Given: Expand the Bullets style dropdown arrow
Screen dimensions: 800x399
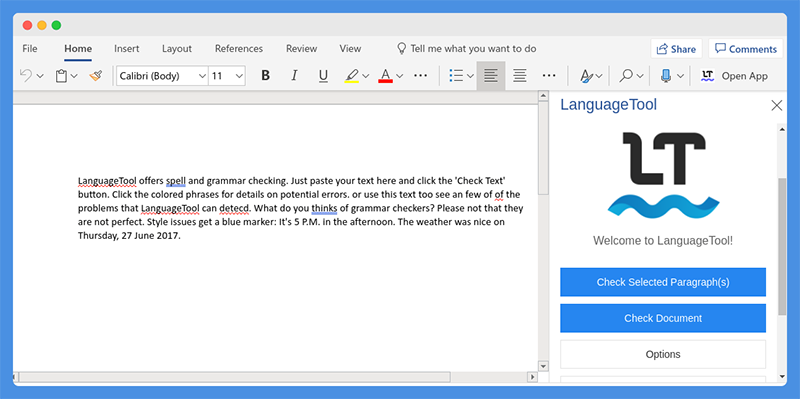Looking at the screenshot, I should click(470, 77).
